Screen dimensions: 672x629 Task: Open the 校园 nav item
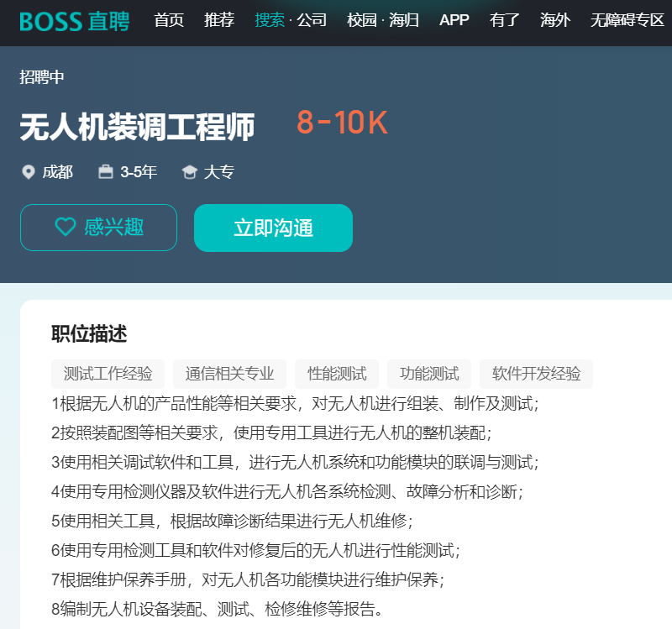362,20
